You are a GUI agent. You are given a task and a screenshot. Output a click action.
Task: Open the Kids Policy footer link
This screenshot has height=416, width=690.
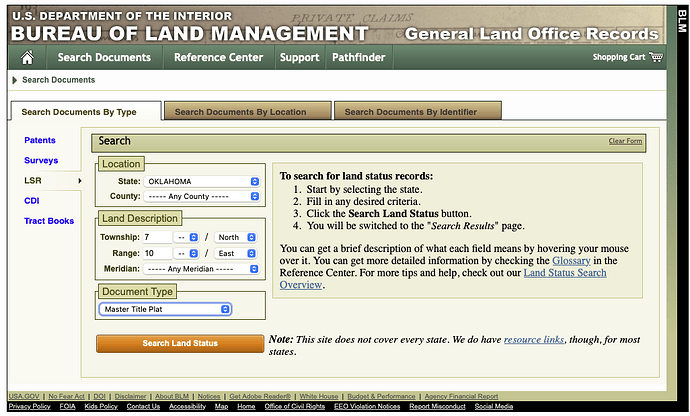click(x=101, y=407)
